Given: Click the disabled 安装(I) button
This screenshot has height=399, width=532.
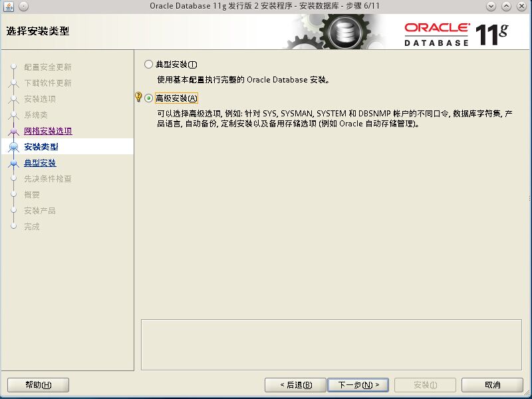Looking at the screenshot, I should [x=425, y=385].
